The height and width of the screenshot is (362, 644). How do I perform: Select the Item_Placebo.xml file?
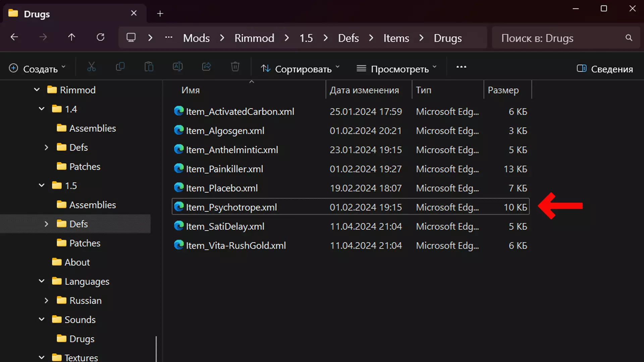tap(222, 188)
